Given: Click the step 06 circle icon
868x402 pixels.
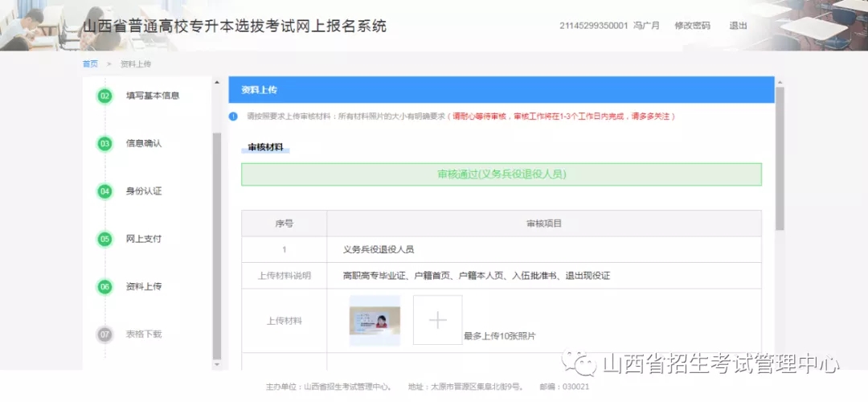Looking at the screenshot, I should tap(104, 287).
